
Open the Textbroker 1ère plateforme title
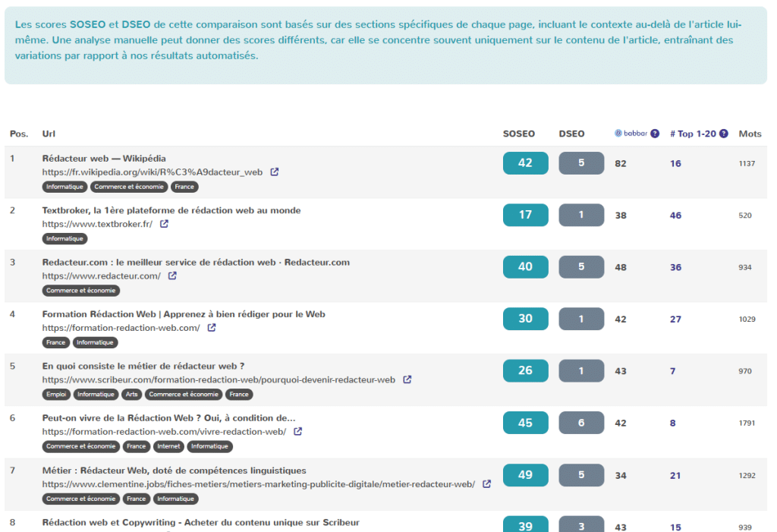[x=171, y=210]
